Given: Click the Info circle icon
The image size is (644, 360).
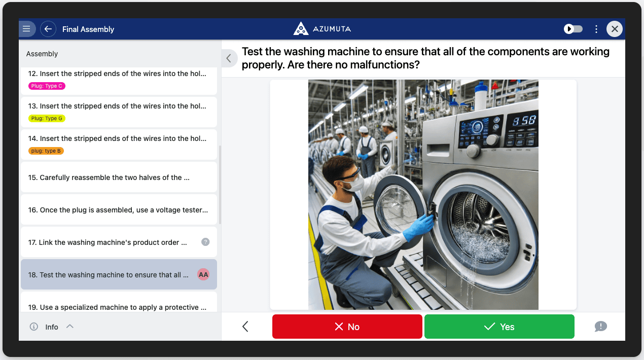Looking at the screenshot, I should (34, 327).
